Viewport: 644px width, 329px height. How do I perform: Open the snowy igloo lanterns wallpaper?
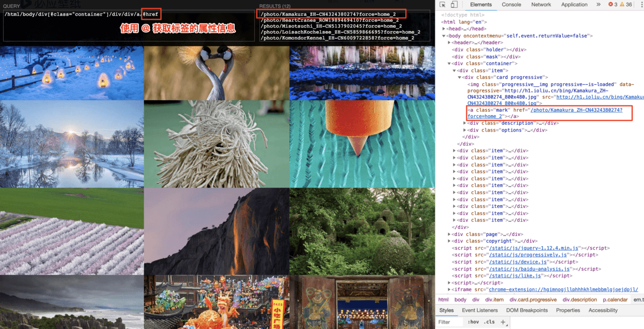point(72,73)
